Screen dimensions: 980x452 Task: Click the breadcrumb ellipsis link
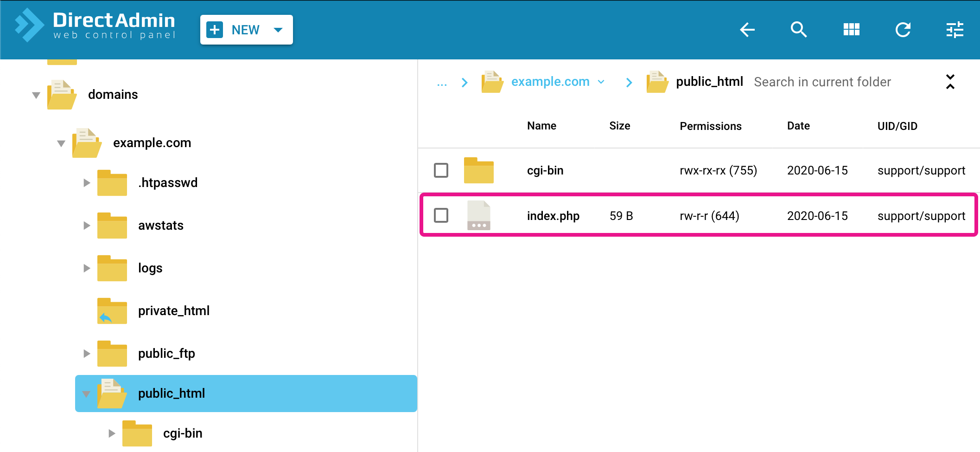[x=442, y=83]
